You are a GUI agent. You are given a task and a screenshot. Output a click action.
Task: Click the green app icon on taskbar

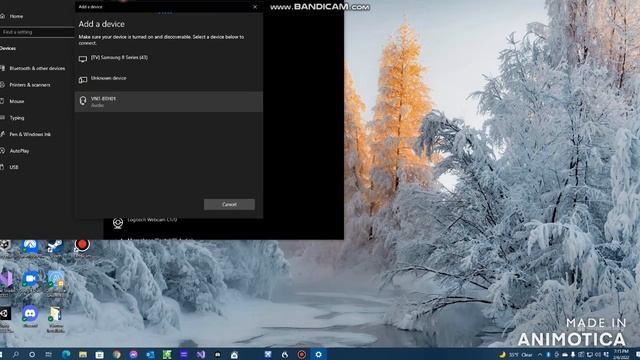pyautogui.click(x=167, y=355)
